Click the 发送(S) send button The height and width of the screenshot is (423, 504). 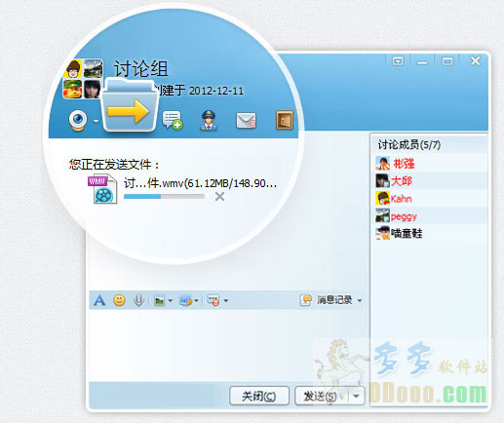[x=322, y=396]
